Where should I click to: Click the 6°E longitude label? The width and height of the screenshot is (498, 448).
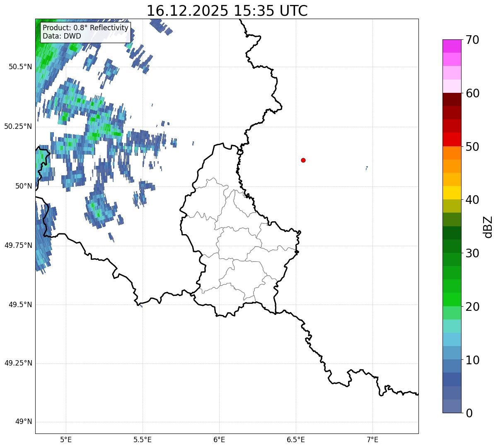pos(219,440)
